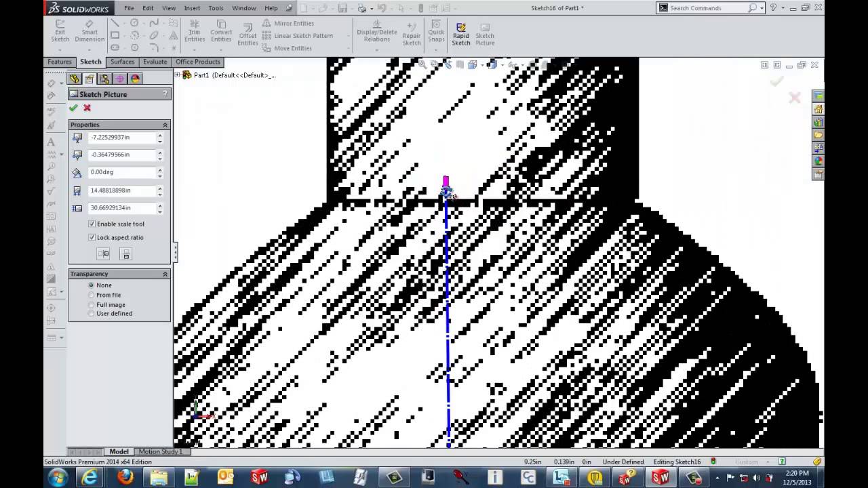Screen dimensions: 868x488
Task: Open the SolidWorks Help icon in title bar
Action: [772, 7]
